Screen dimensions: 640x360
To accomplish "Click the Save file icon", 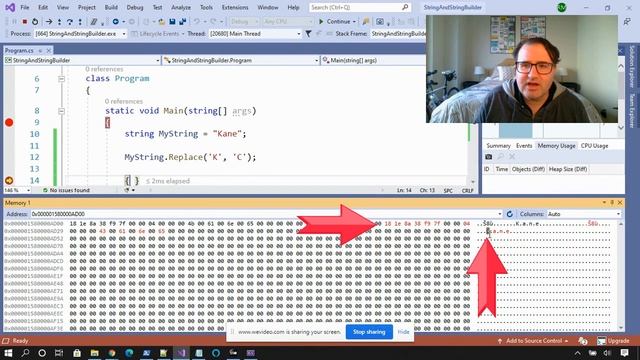I will tap(172, 22).
